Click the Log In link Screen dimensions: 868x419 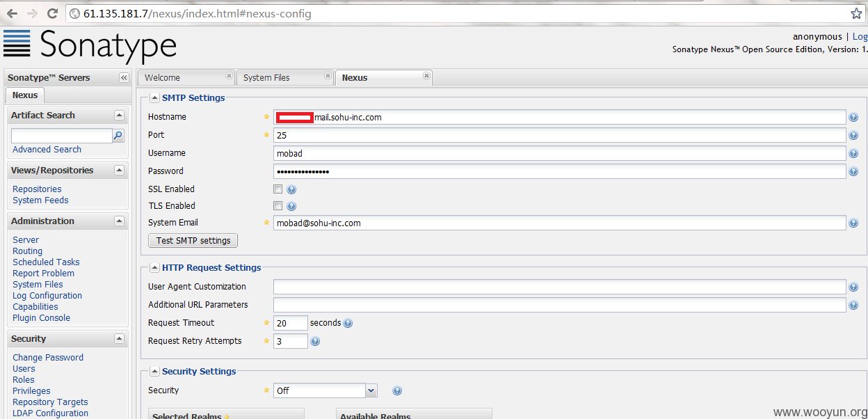click(860, 37)
